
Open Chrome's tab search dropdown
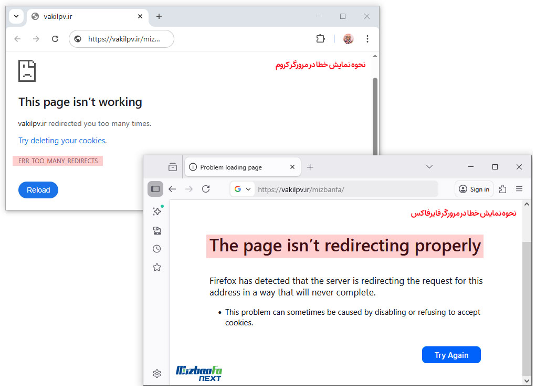point(16,16)
